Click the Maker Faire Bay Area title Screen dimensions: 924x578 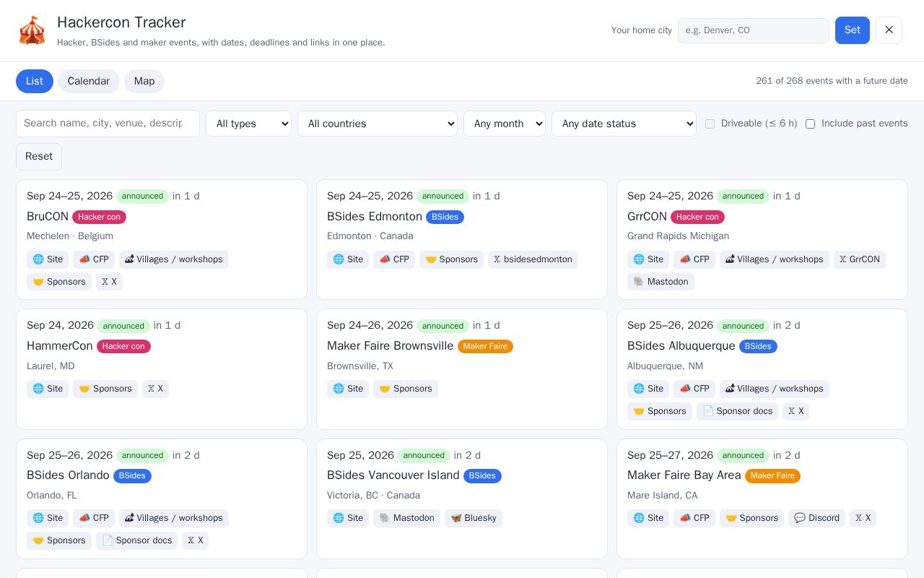pyautogui.click(x=684, y=475)
